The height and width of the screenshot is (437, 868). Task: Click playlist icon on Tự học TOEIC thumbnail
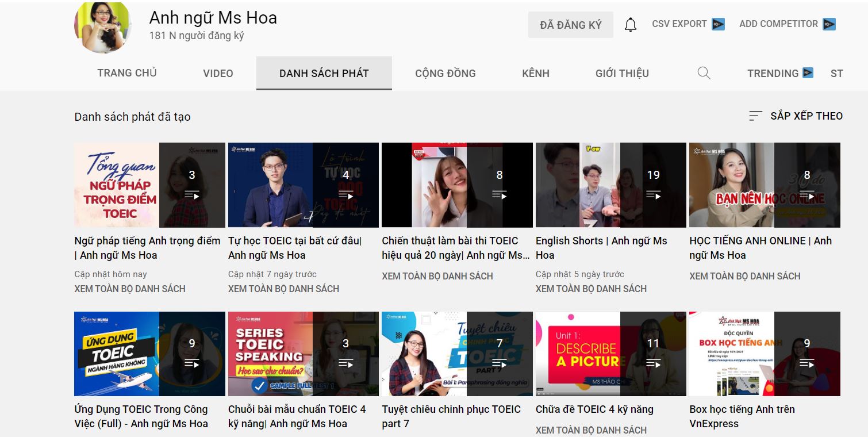coord(345,195)
